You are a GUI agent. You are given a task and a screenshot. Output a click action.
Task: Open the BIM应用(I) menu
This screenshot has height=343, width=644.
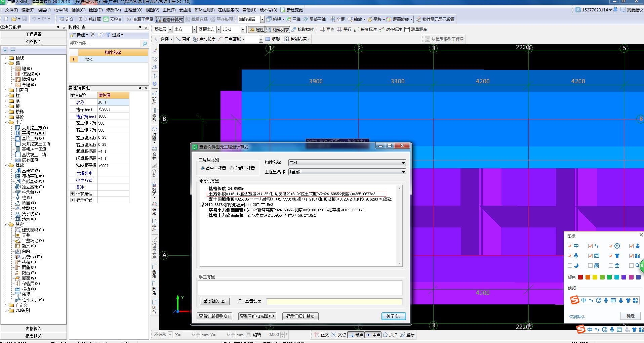tap(205, 10)
